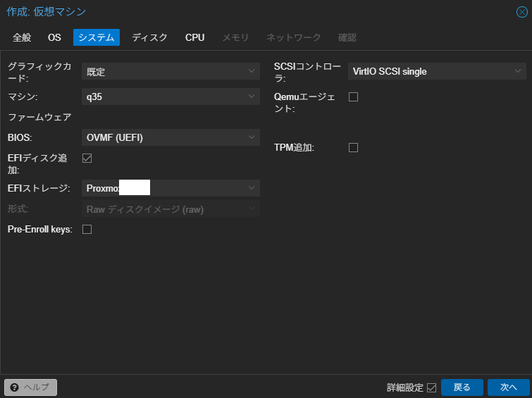
Task: Go to the メモリ tab
Action: click(x=235, y=37)
